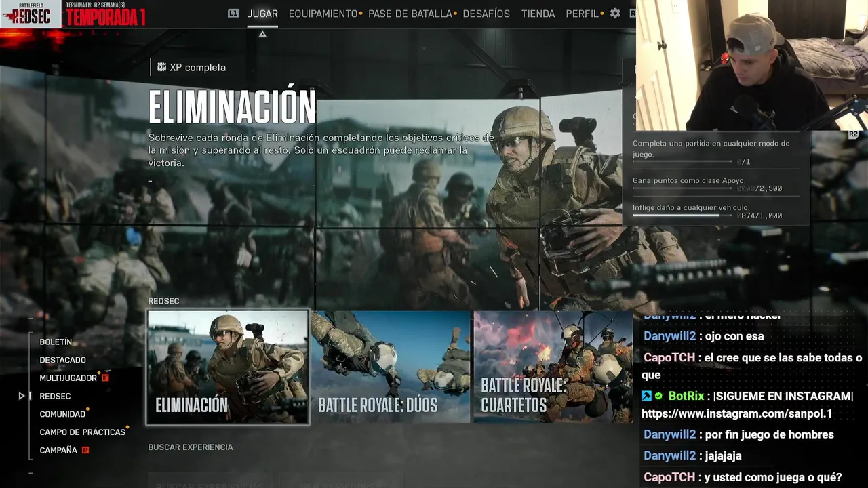Select CAMPO DE PRÁCTICAS in side menu
The width and height of the screenshot is (868, 488).
[83, 432]
